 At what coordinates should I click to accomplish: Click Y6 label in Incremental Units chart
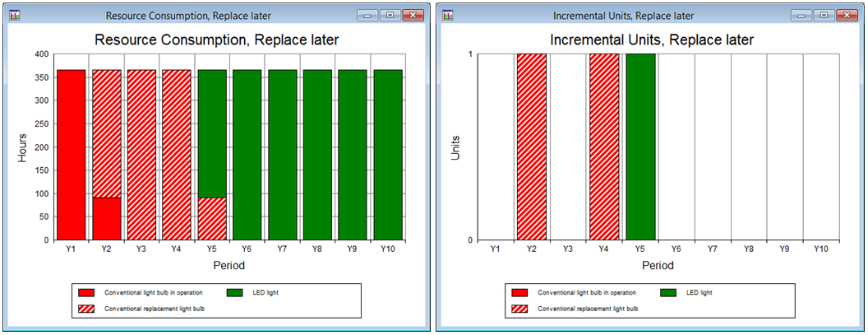click(676, 249)
